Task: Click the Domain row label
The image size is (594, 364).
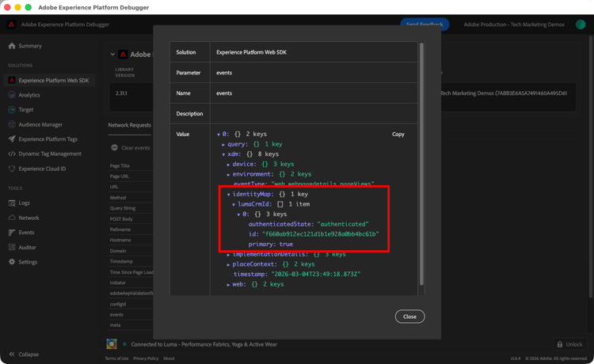Action: (118, 251)
